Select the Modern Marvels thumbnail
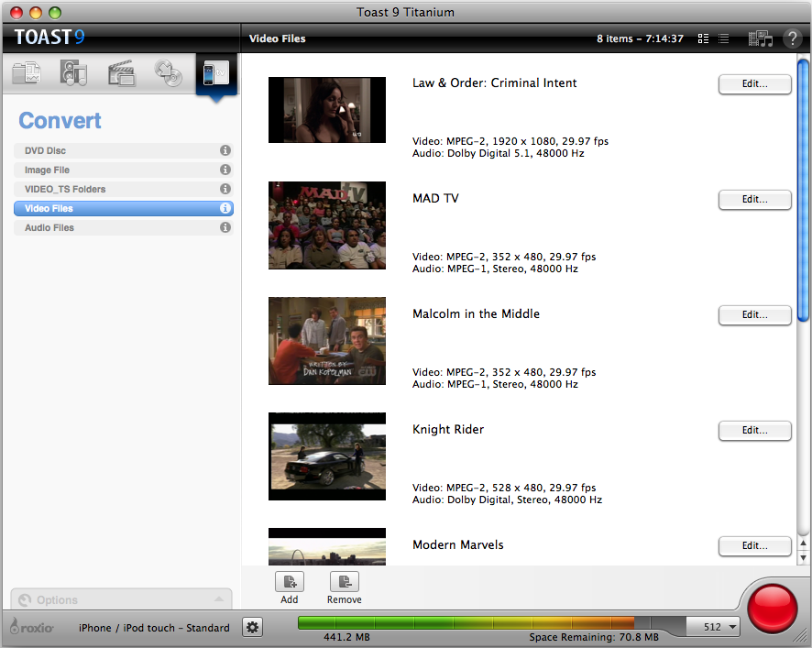 click(x=327, y=546)
